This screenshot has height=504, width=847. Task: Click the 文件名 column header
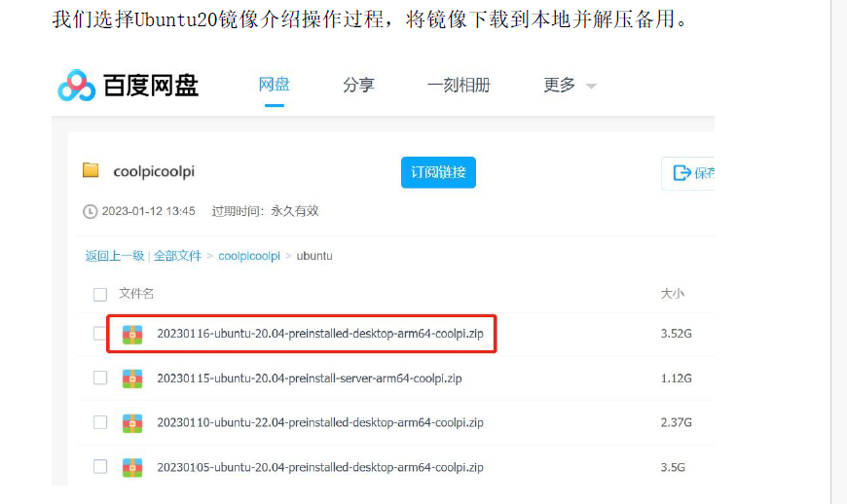coord(136,294)
